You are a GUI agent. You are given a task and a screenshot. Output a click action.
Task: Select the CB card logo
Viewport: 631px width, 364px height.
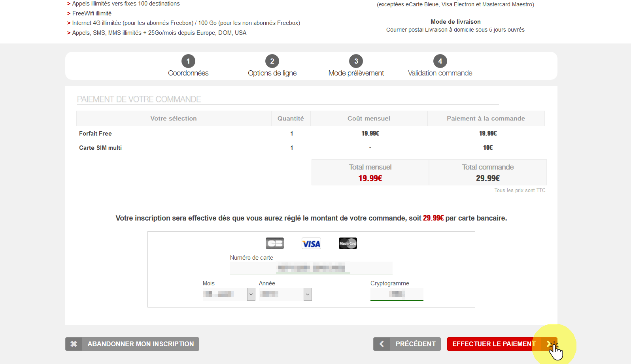[x=275, y=243]
